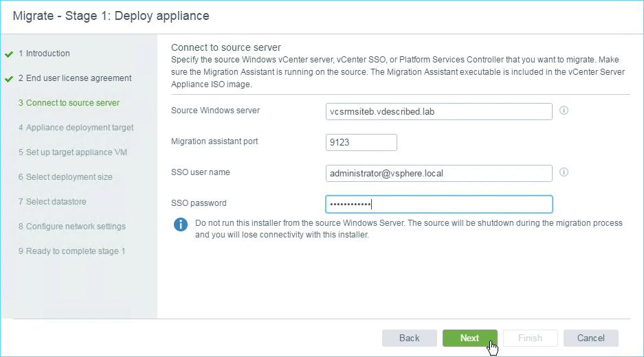Screen dimensions: 644x357
Task: Select step 5 Set up target appliance VM
Action: click(73, 152)
